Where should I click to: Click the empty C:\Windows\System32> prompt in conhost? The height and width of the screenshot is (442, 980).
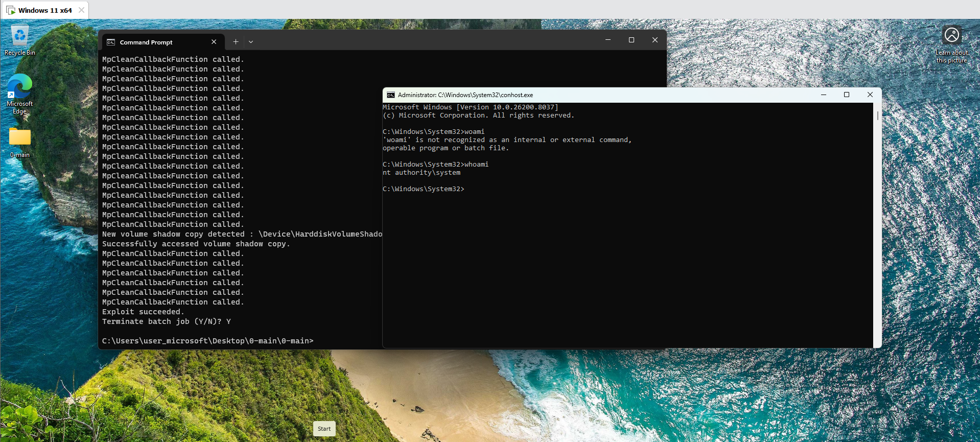pos(424,189)
